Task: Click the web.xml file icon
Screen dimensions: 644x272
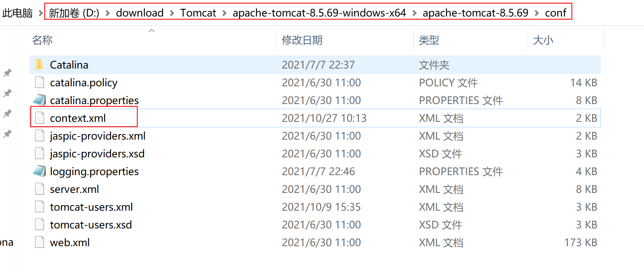Action: click(x=39, y=242)
